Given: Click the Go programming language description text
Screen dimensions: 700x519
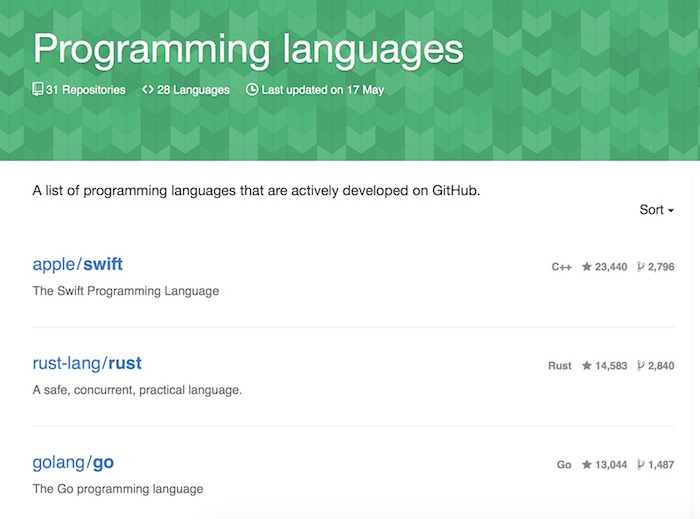Looking at the screenshot, I should (x=117, y=489).
